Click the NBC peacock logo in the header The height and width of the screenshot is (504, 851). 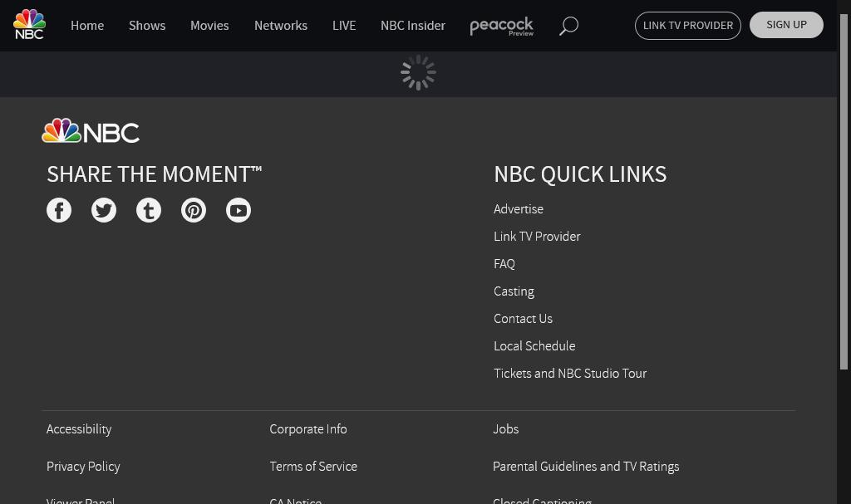pyautogui.click(x=29, y=24)
